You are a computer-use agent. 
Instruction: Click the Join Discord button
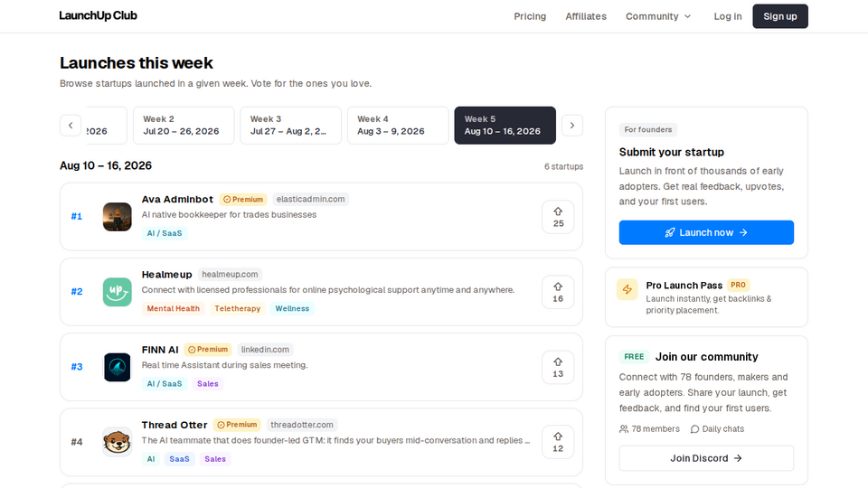pos(706,458)
